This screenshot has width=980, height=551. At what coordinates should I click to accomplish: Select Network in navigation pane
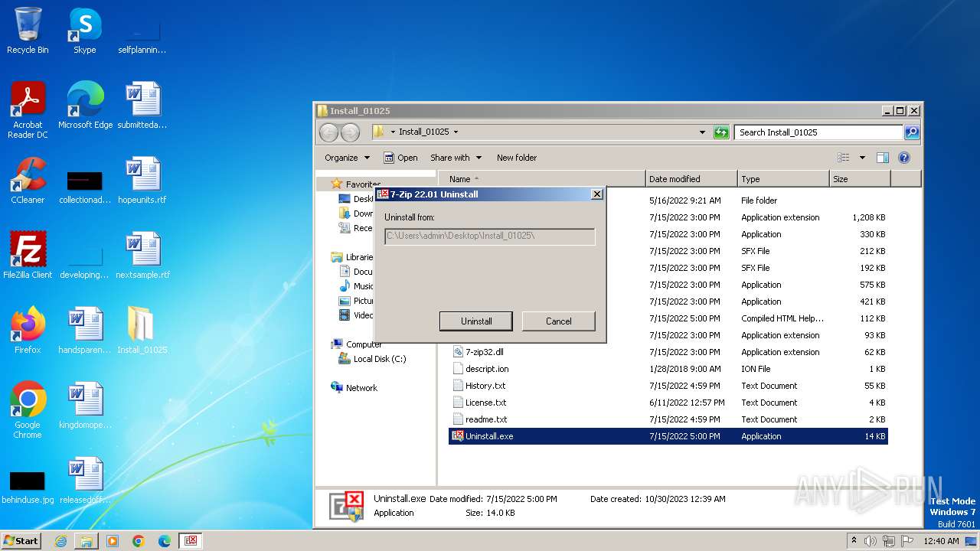[354, 388]
